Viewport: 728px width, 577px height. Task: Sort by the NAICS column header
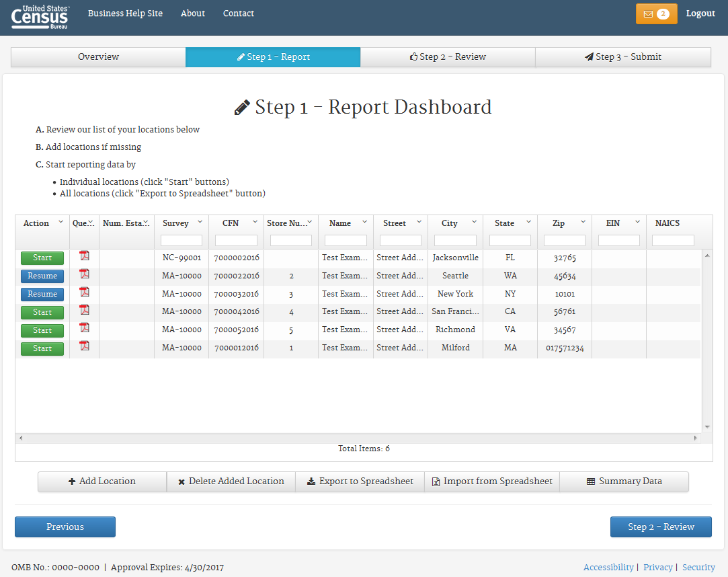pos(668,223)
